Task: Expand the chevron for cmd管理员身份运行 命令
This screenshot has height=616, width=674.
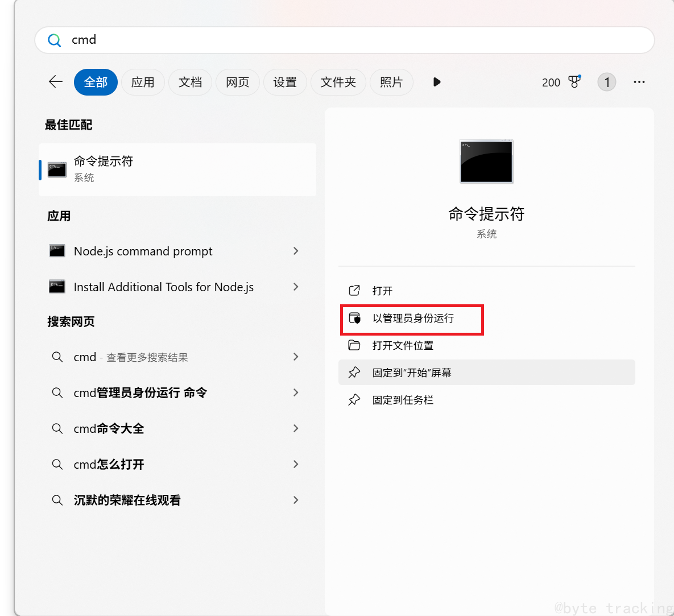Action: pyautogui.click(x=296, y=392)
